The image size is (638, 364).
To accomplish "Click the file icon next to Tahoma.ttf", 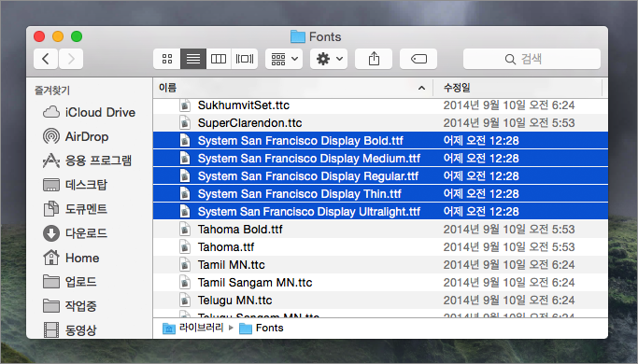I will click(185, 247).
